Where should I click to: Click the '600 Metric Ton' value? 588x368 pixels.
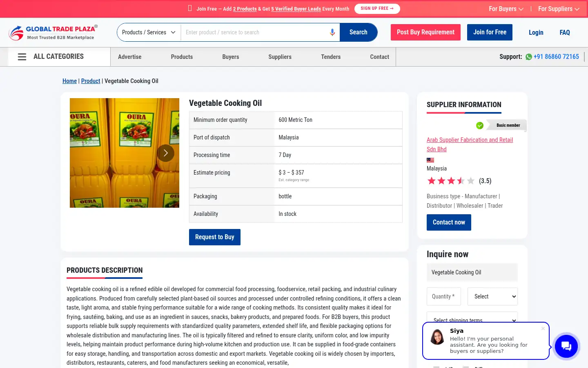coord(295,120)
